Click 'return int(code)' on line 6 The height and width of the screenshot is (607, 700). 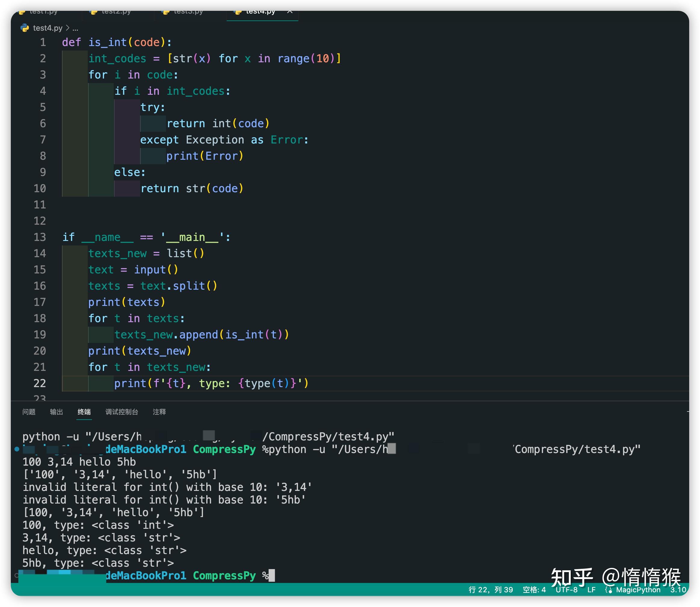click(x=218, y=124)
